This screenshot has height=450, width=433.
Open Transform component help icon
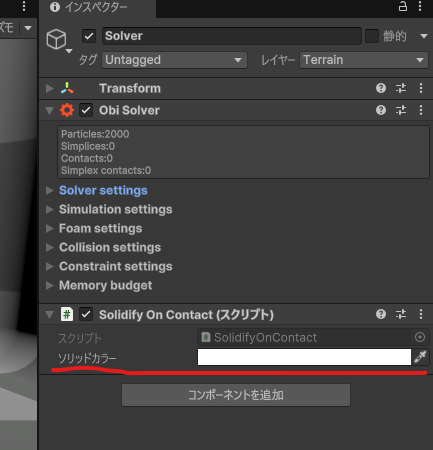381,88
